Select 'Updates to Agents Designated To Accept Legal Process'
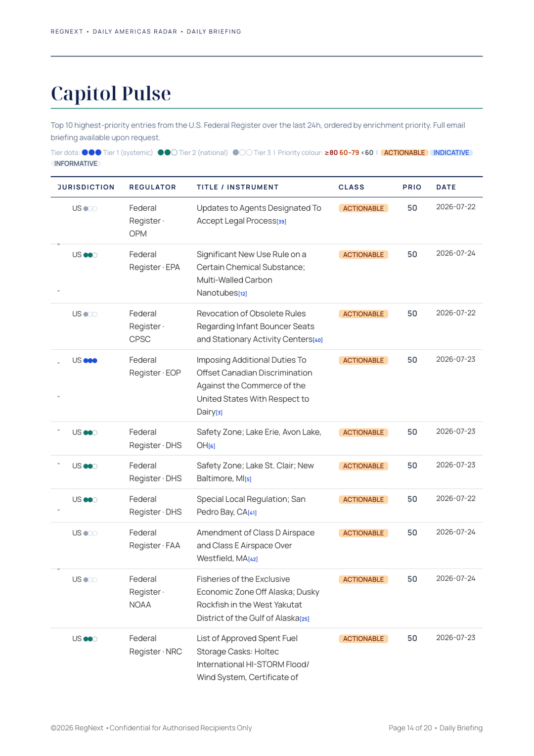The image size is (534, 756). pyautogui.click(x=259, y=214)
